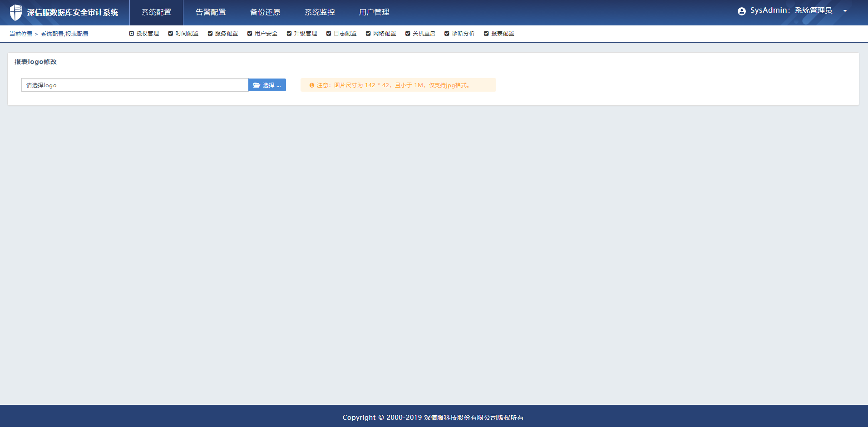This screenshot has width=868, height=428.
Task: Toggle the 时间配置 checkbox
Action: click(171, 34)
